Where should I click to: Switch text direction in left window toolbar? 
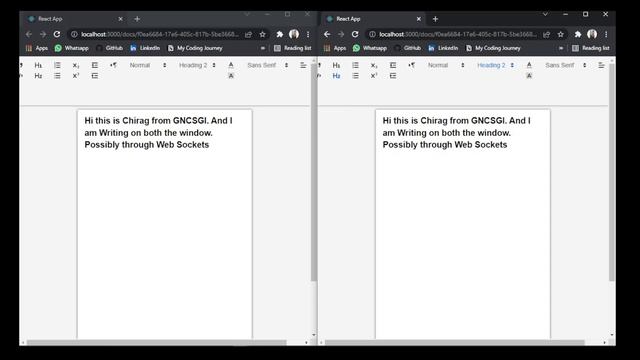click(x=113, y=65)
